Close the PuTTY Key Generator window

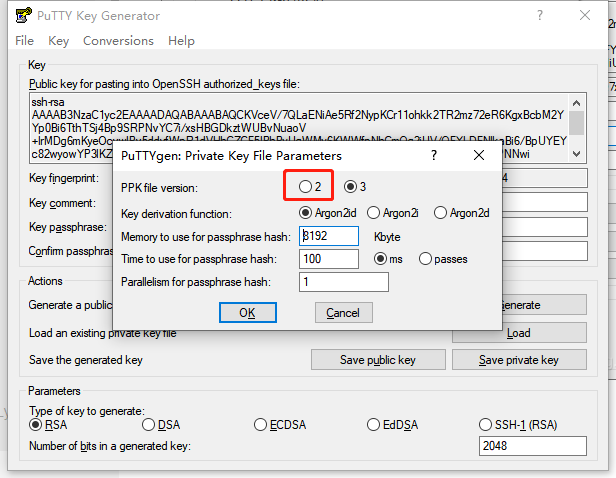coord(585,15)
